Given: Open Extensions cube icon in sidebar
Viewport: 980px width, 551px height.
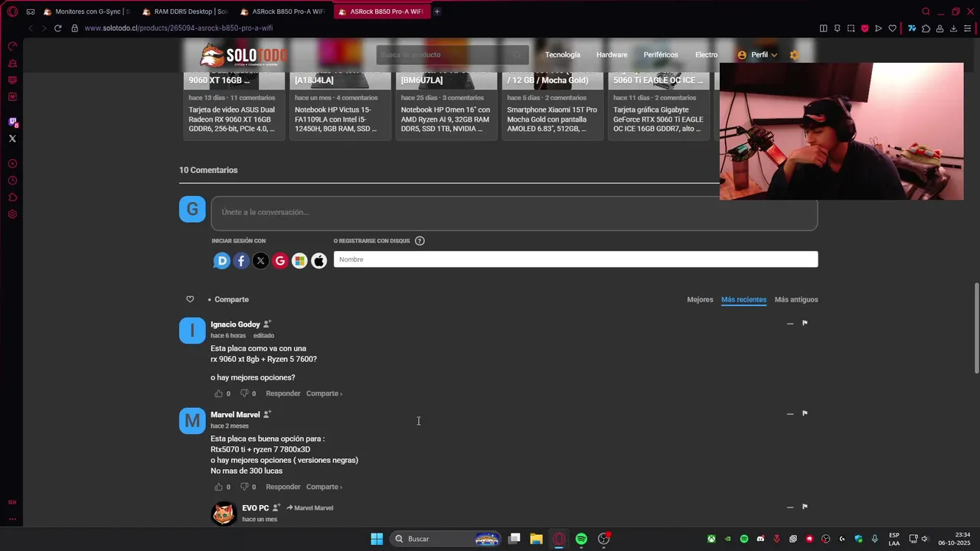Looking at the screenshot, I should [12, 197].
